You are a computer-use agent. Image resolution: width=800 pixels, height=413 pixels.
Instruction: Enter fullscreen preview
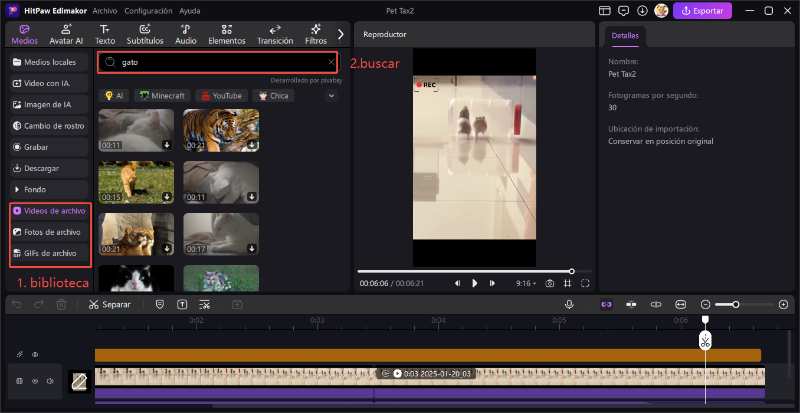coord(585,283)
